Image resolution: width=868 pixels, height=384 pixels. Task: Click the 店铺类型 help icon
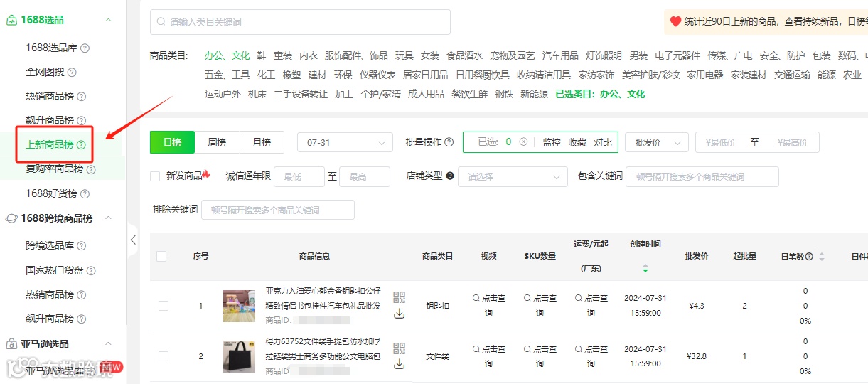pos(450,176)
